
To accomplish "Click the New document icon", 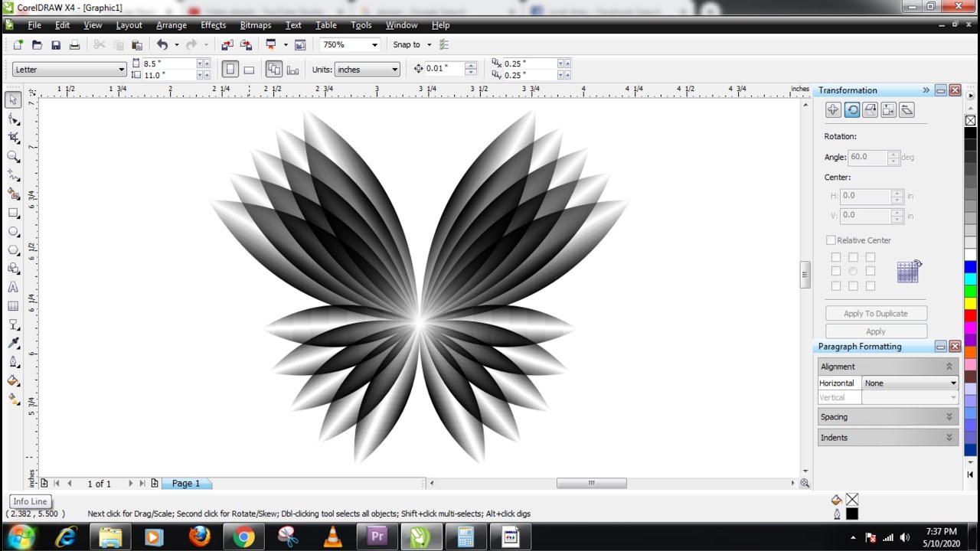I will tap(18, 44).
